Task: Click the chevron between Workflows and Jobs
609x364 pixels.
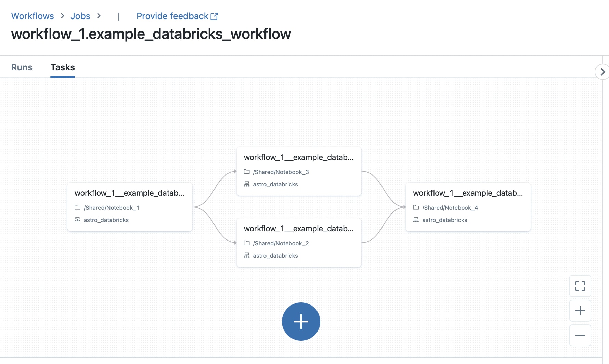Action: [x=62, y=16]
